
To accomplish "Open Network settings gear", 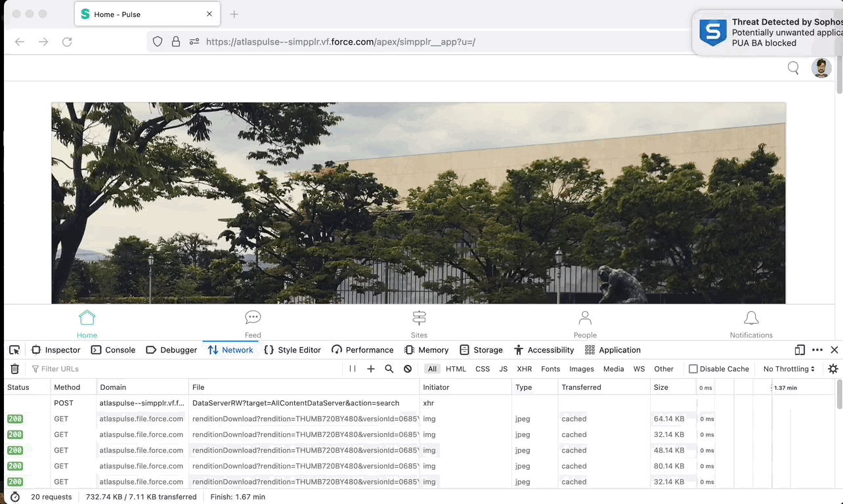I will coord(833,369).
